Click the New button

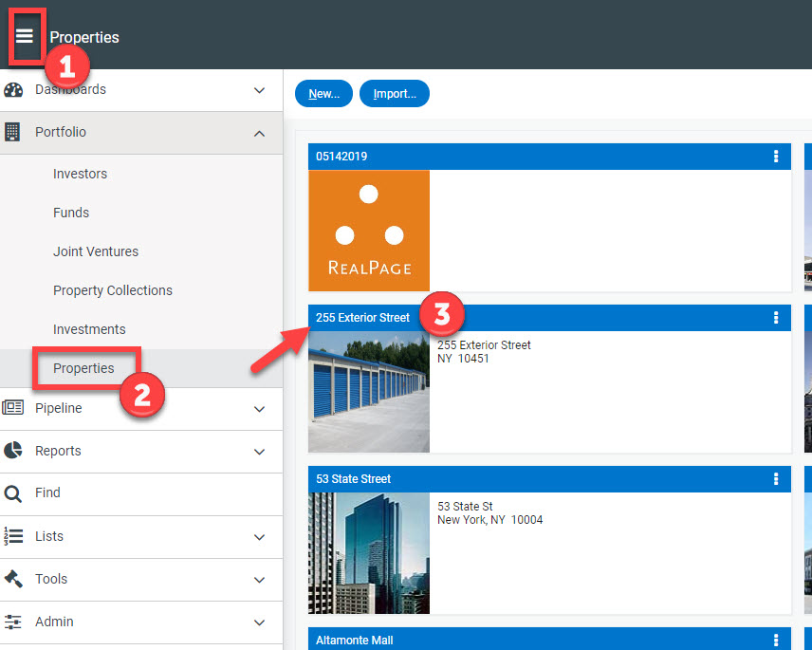coord(323,93)
